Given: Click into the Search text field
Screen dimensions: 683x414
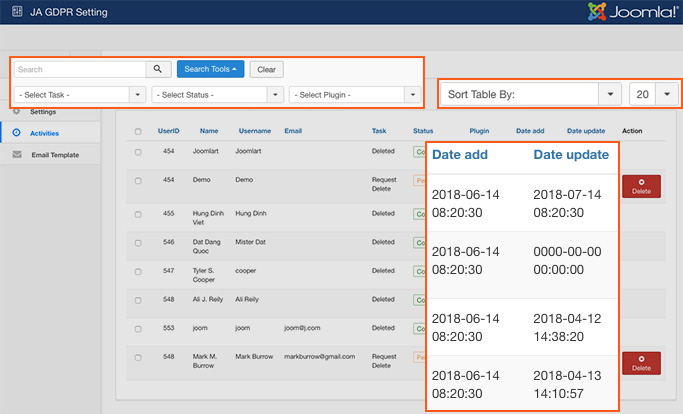Looking at the screenshot, I should (79, 70).
